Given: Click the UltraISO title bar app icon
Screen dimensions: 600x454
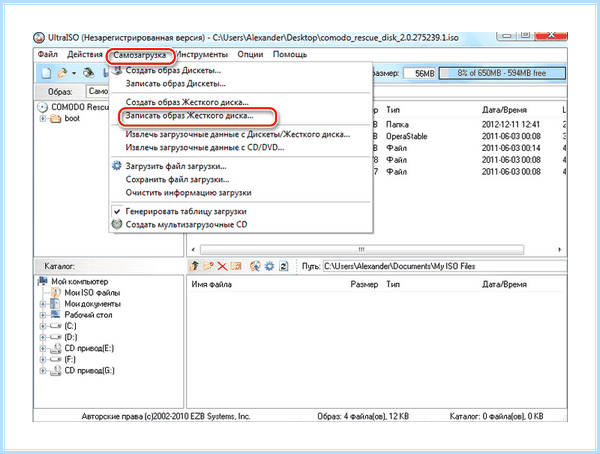Looking at the screenshot, I should [39, 38].
